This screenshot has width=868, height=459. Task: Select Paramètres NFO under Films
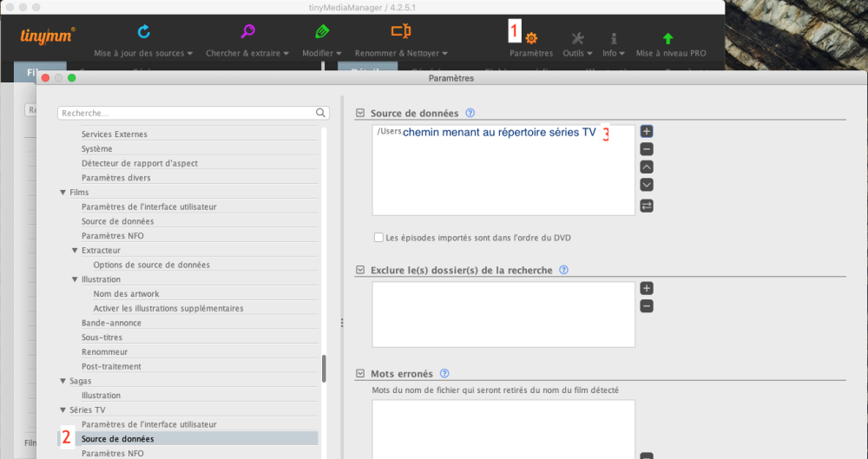pyautogui.click(x=112, y=236)
